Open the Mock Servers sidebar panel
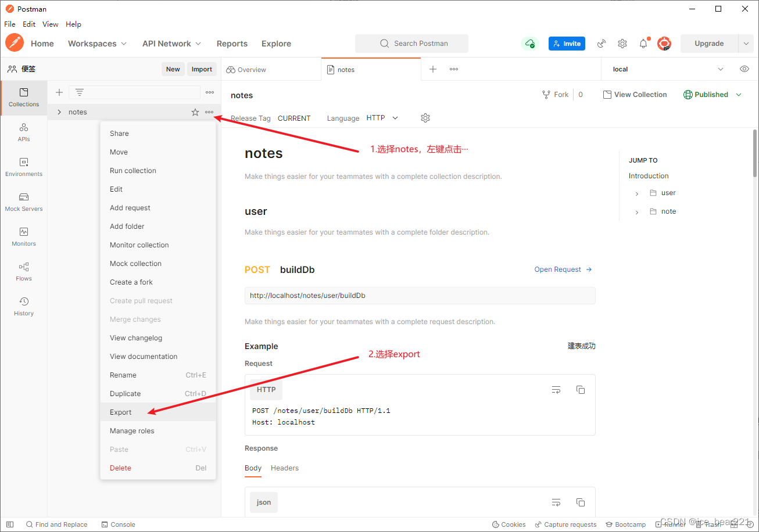This screenshot has height=532, width=759. pos(24,202)
